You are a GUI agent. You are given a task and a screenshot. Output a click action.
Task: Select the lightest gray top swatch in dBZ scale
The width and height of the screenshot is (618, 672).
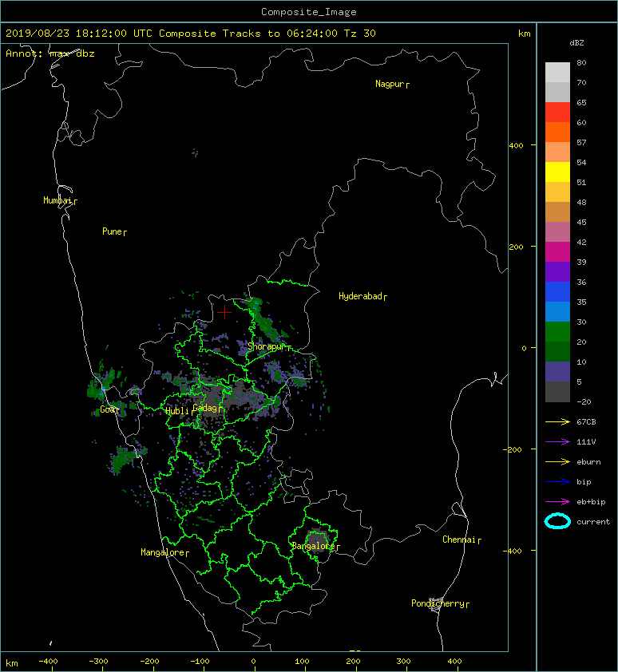point(557,72)
